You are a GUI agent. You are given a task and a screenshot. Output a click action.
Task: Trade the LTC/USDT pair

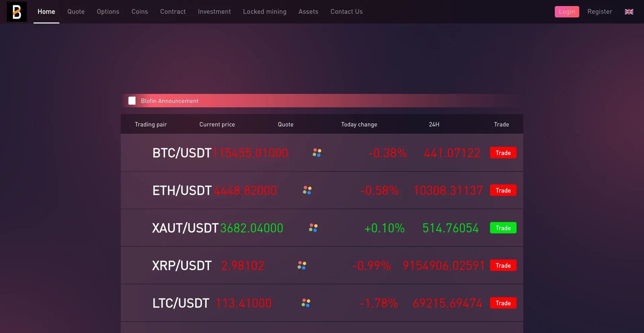[x=503, y=303]
